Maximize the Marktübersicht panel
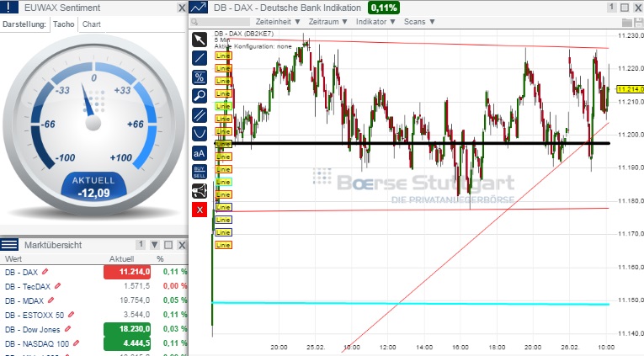Screen dimensions: 644x356 click(168, 245)
